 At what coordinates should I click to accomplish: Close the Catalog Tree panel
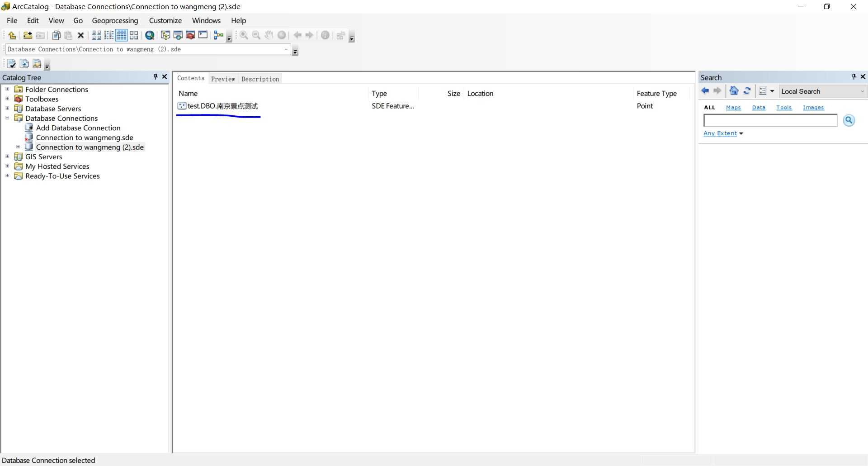(x=165, y=77)
